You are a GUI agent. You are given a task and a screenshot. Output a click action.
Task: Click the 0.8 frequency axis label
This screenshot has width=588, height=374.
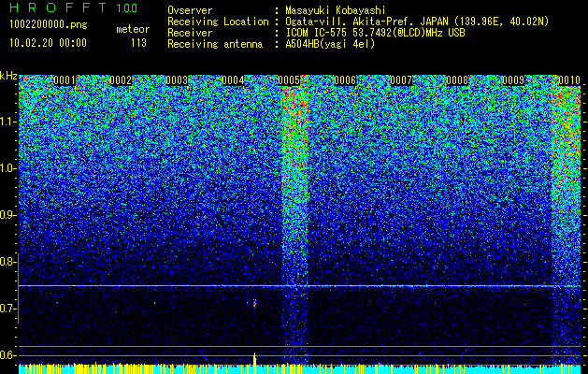[x=7, y=262]
